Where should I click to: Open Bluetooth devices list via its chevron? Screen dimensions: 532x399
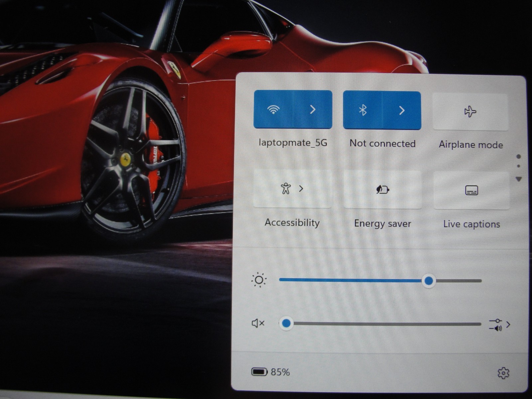[x=402, y=110]
